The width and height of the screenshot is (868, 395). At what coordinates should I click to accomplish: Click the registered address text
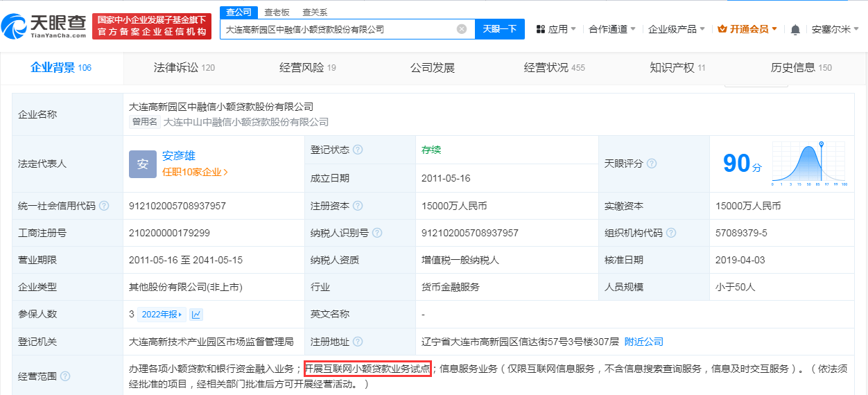click(x=520, y=342)
